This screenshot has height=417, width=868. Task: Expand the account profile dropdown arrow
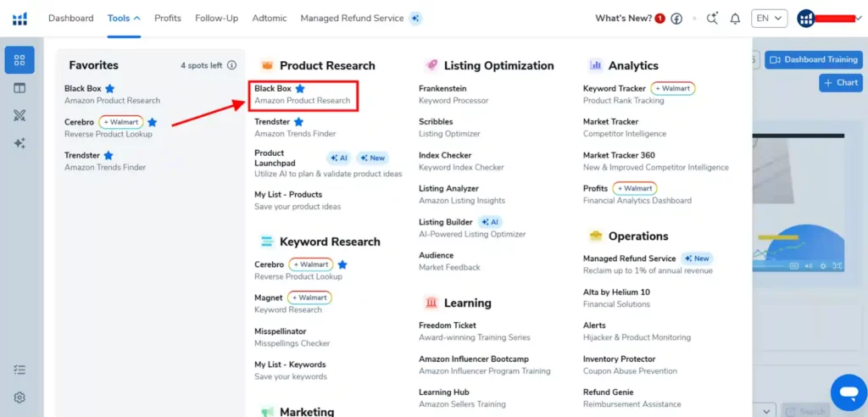pyautogui.click(x=859, y=19)
